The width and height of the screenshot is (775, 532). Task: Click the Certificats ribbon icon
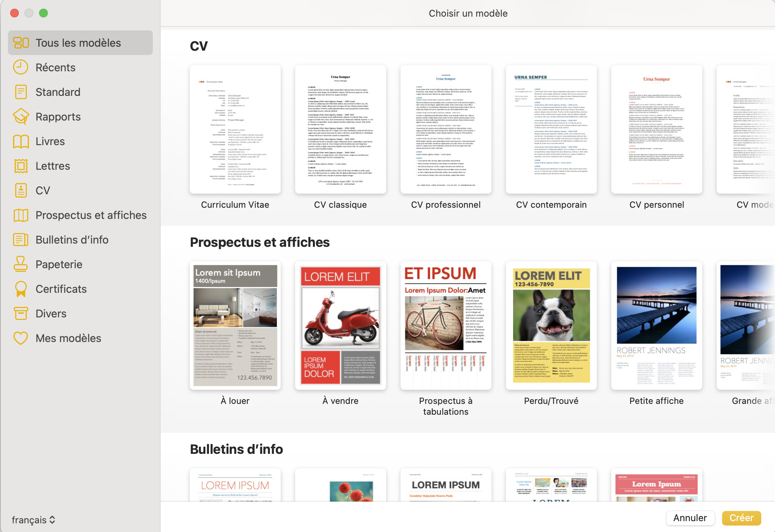(x=21, y=289)
